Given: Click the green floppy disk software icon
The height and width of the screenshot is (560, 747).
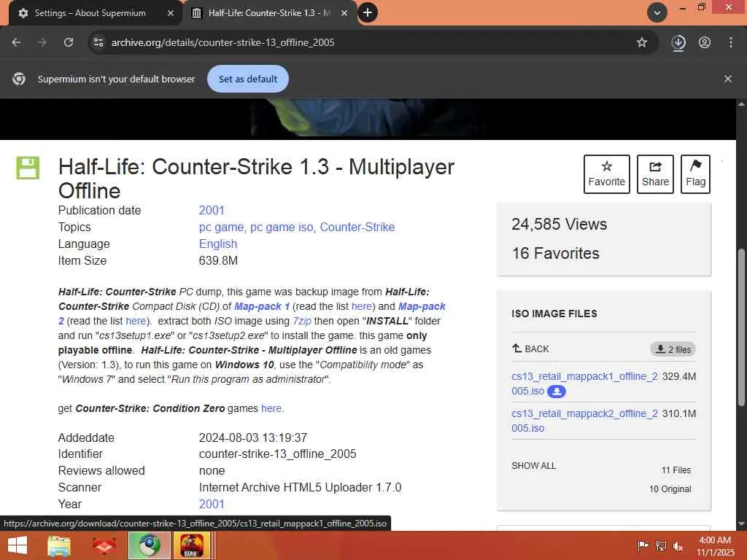Looking at the screenshot, I should point(28,168).
